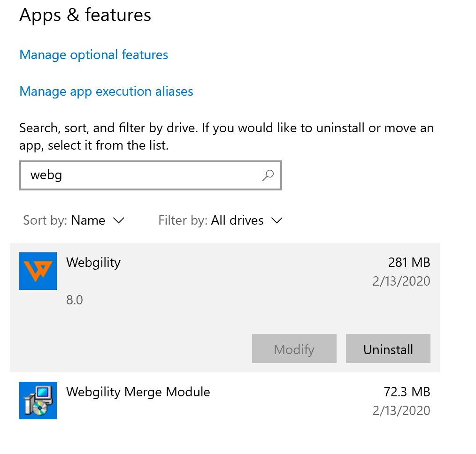
Task: Open the Filter by All drives dropdown
Action: pyautogui.click(x=221, y=220)
